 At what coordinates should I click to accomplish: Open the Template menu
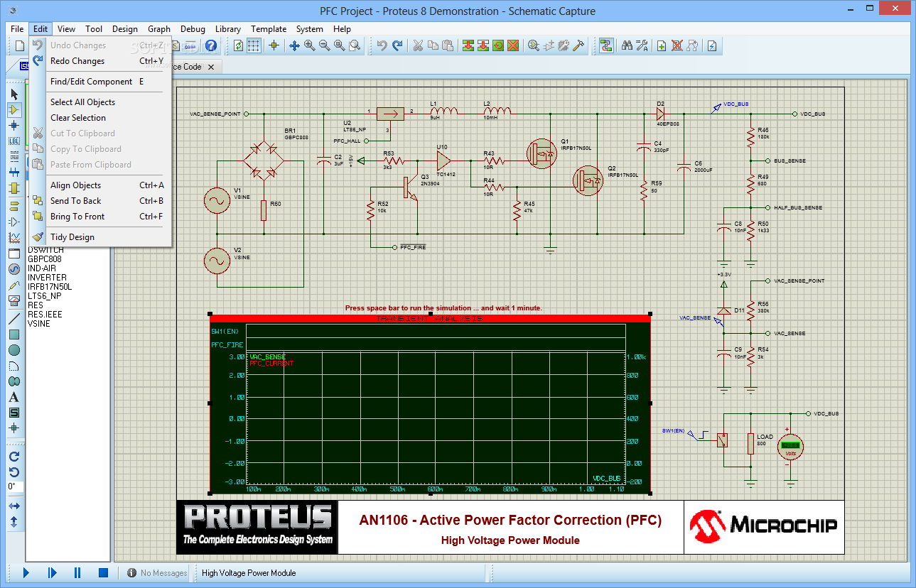point(269,29)
